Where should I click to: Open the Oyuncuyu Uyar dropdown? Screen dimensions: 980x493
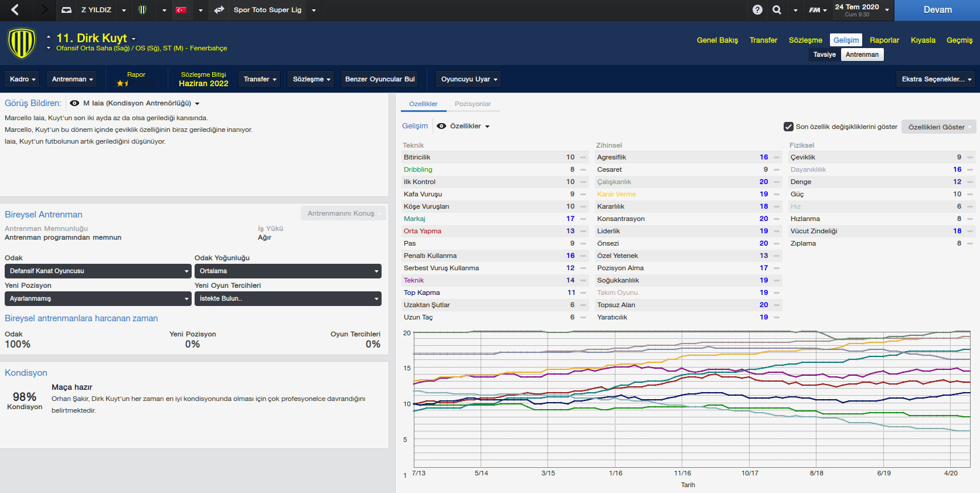click(x=469, y=79)
